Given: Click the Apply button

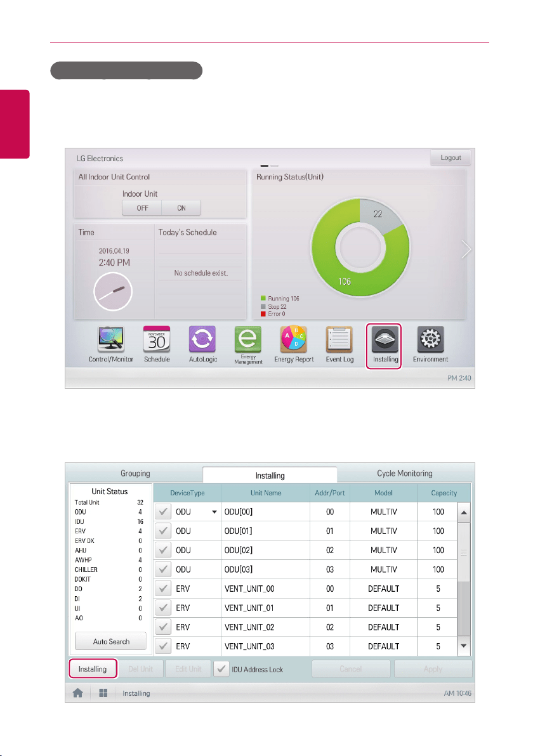Looking at the screenshot, I should click(433, 668).
